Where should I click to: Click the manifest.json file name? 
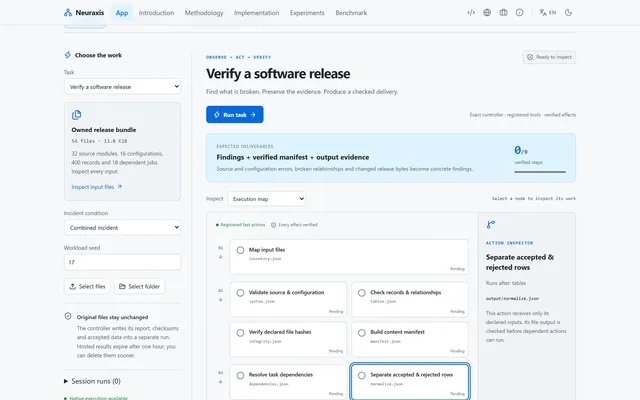[x=385, y=341]
